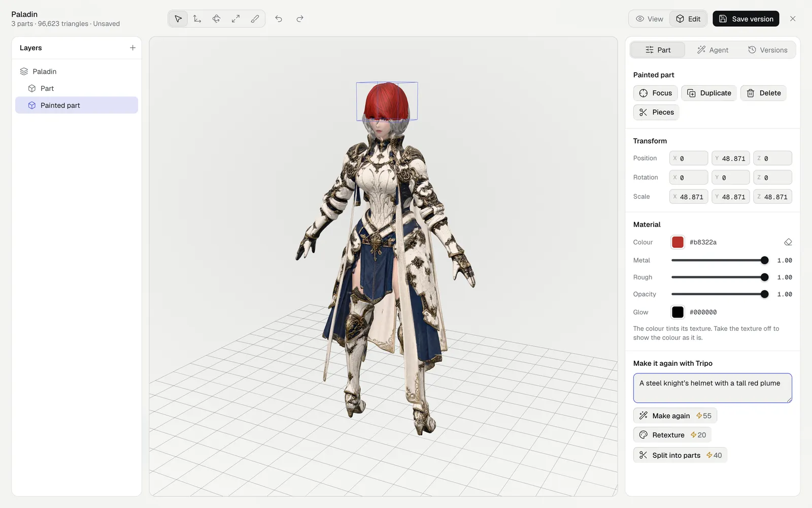Image resolution: width=812 pixels, height=508 pixels.
Task: Click the Rotation Z field
Action: (773, 177)
